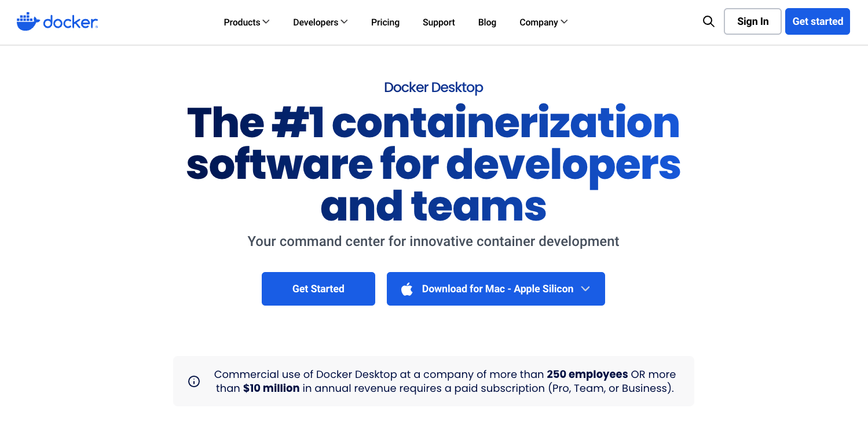Open download options chevron for Mac
The height and width of the screenshot is (426, 868).
(585, 289)
